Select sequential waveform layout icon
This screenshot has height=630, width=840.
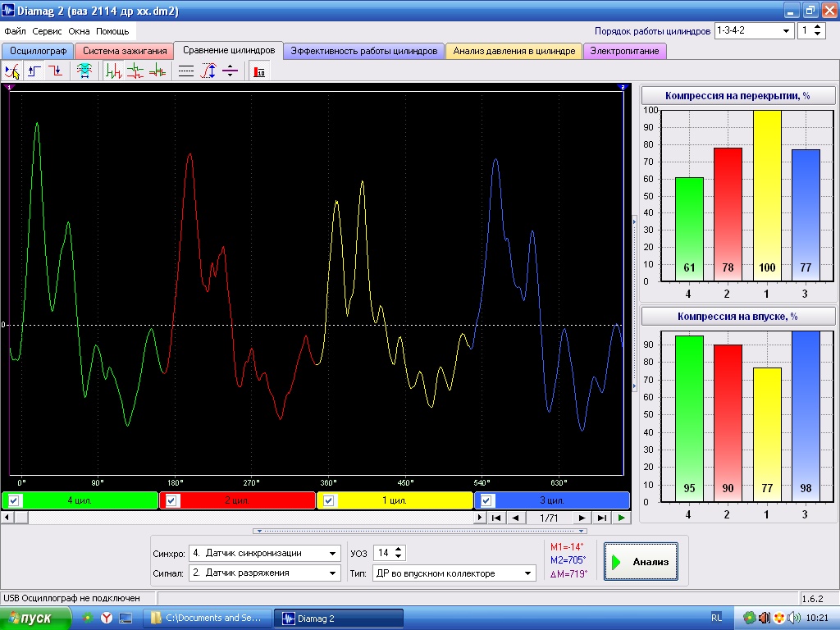113,71
